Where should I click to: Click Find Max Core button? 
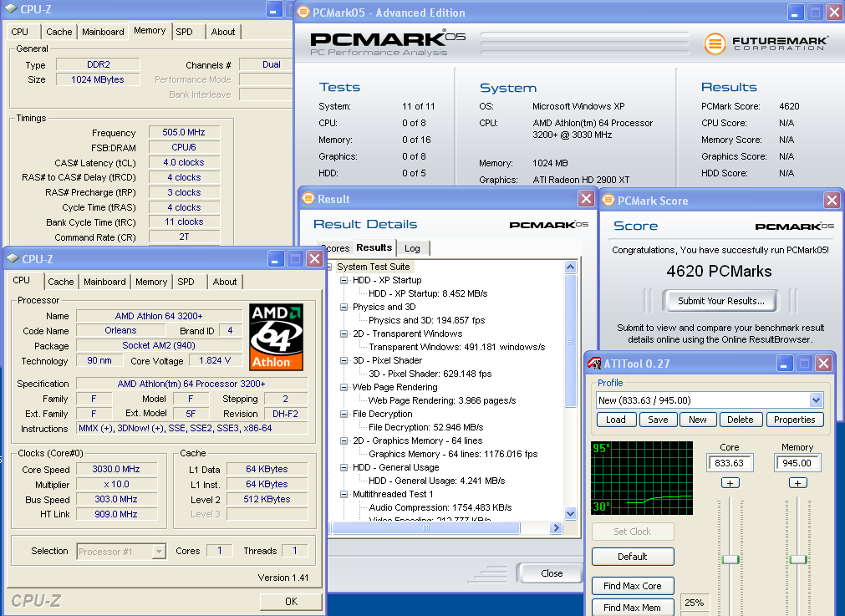click(x=633, y=586)
